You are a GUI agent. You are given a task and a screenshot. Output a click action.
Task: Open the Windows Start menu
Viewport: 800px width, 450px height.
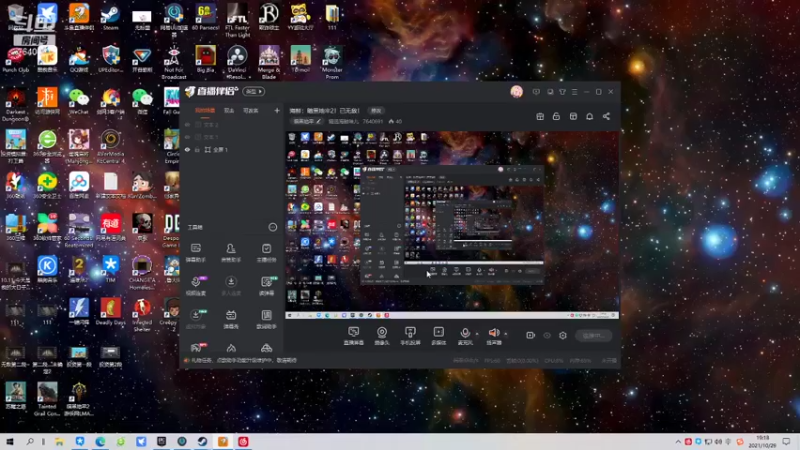10,442
